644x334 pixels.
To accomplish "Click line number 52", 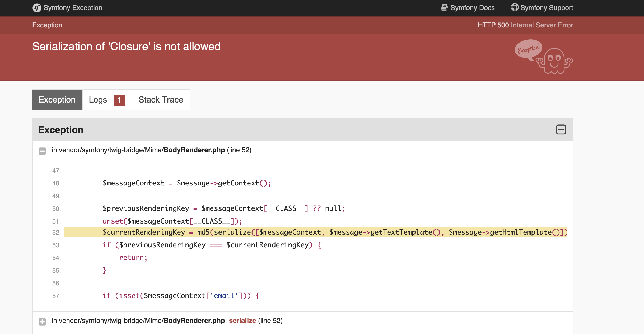I will [x=56, y=233].
